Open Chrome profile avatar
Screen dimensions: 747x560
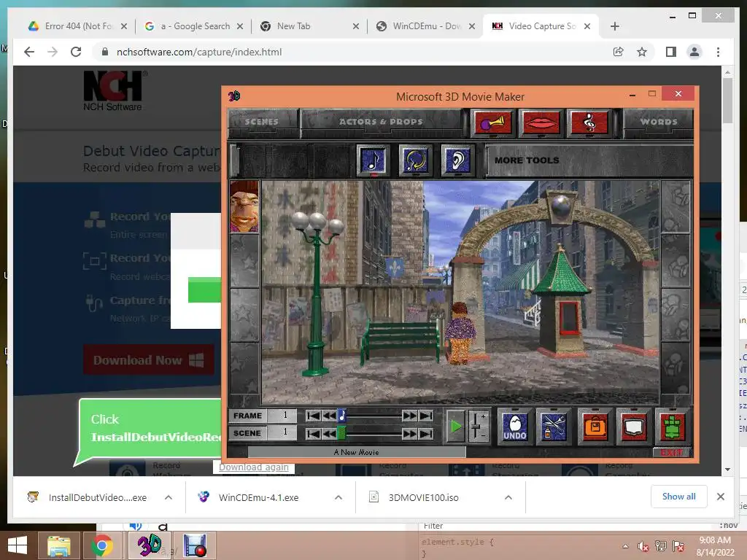(694, 52)
